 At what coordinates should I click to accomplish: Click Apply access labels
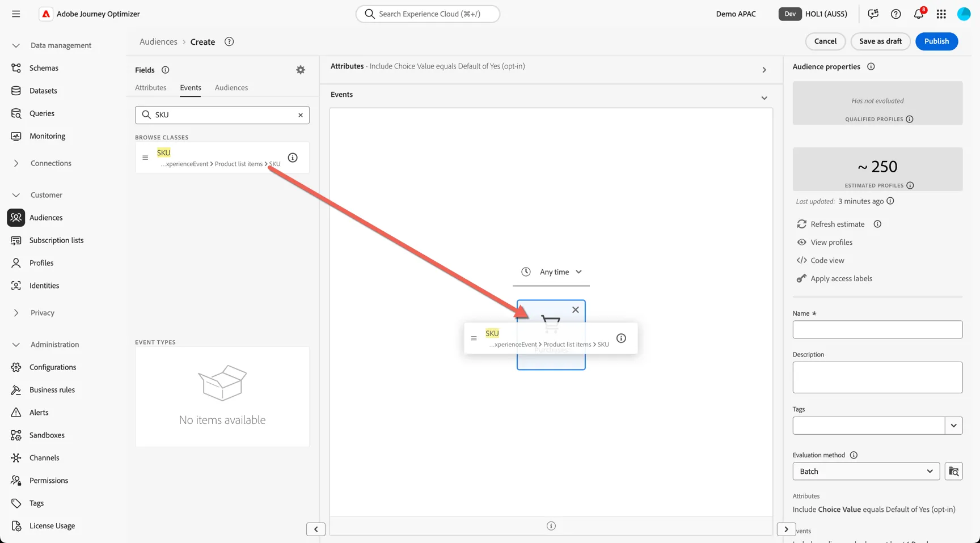coord(834,278)
